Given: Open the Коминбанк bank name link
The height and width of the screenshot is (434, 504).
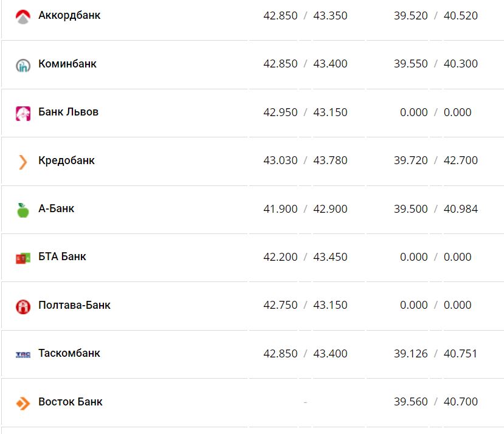Looking at the screenshot, I should [67, 64].
